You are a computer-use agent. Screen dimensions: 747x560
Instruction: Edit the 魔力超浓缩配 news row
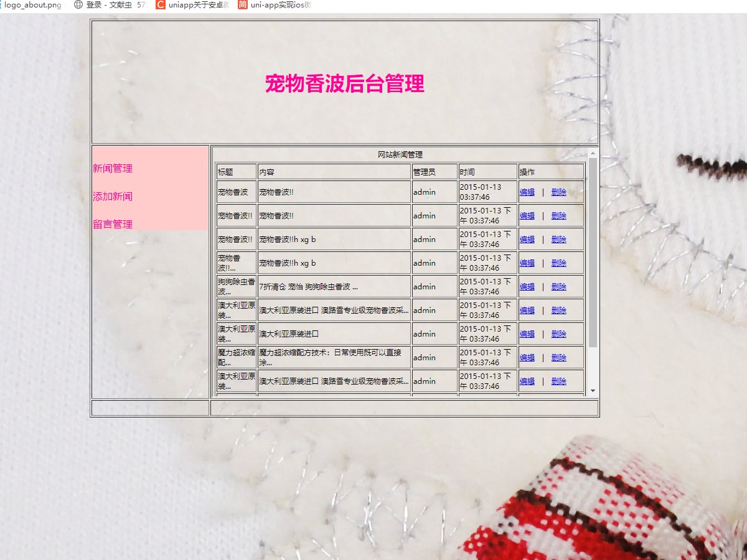pyautogui.click(x=527, y=358)
